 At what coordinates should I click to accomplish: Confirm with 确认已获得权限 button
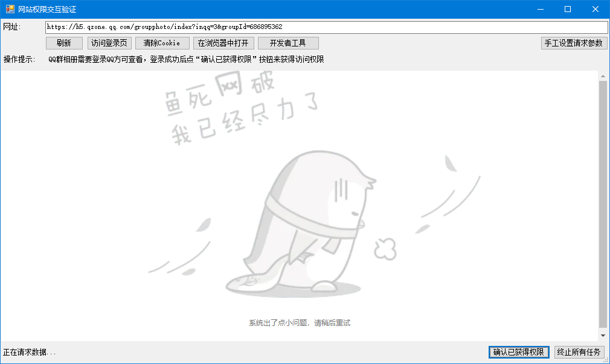pyautogui.click(x=519, y=352)
